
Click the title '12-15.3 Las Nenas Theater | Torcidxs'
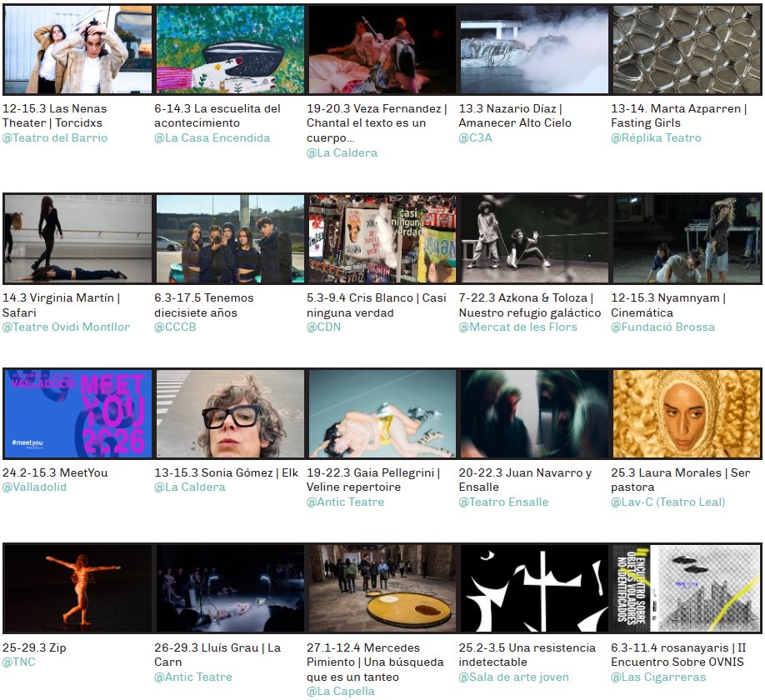pos(55,116)
